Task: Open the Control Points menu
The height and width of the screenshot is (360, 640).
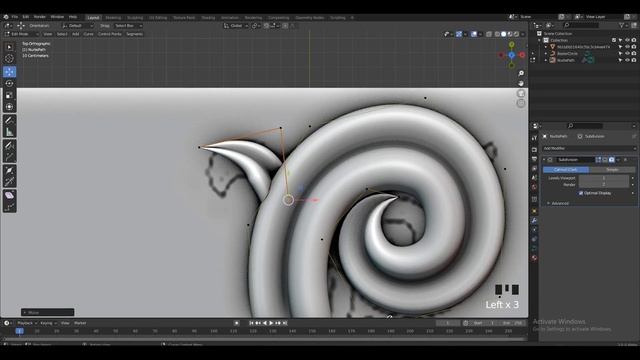Action: click(109, 34)
